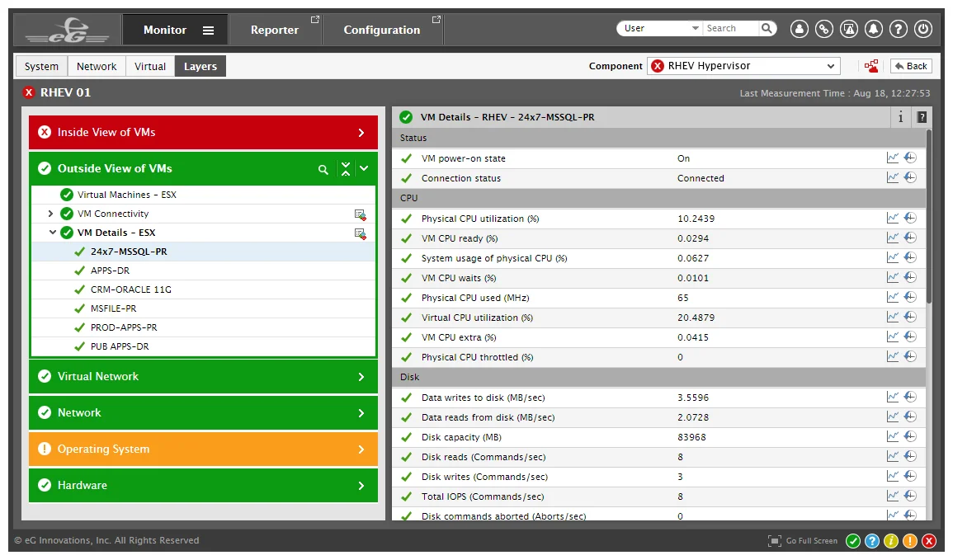Collapse the VM Details - ESX tree arrow
953x560 pixels.
click(52, 233)
